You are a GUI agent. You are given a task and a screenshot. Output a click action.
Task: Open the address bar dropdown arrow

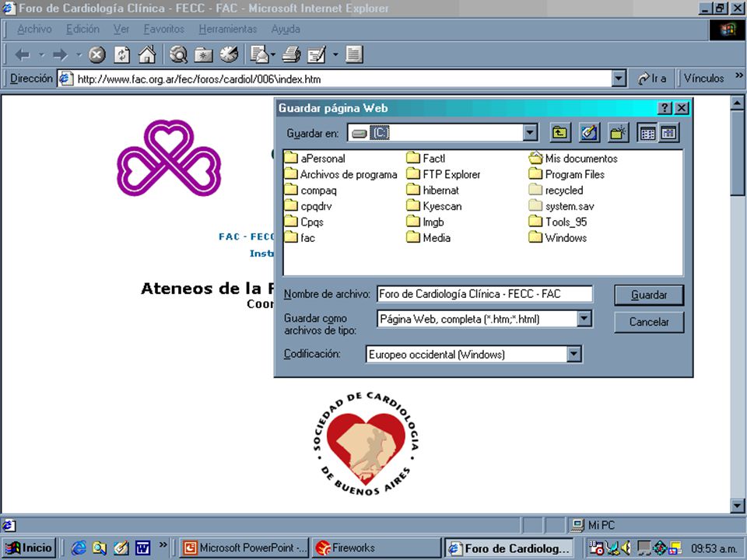click(619, 79)
